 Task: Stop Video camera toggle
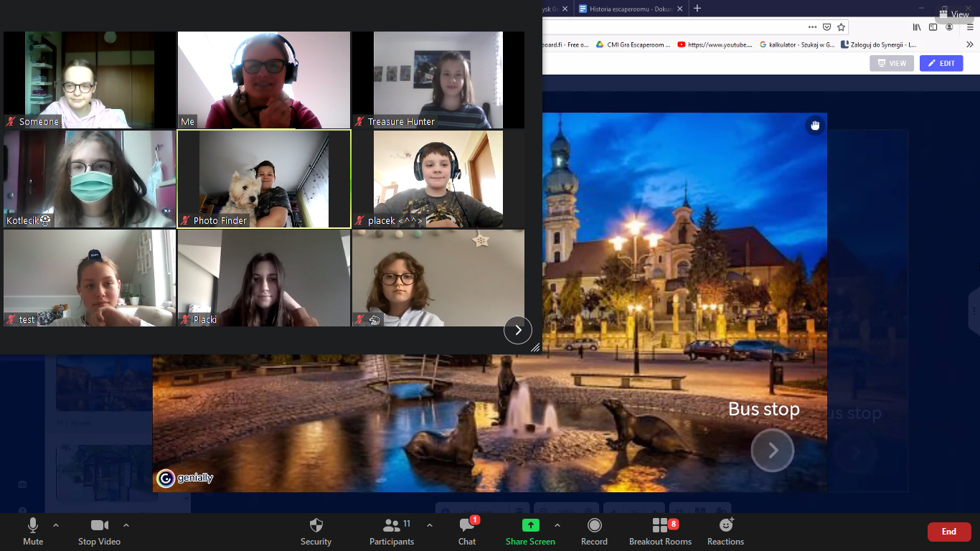99,531
